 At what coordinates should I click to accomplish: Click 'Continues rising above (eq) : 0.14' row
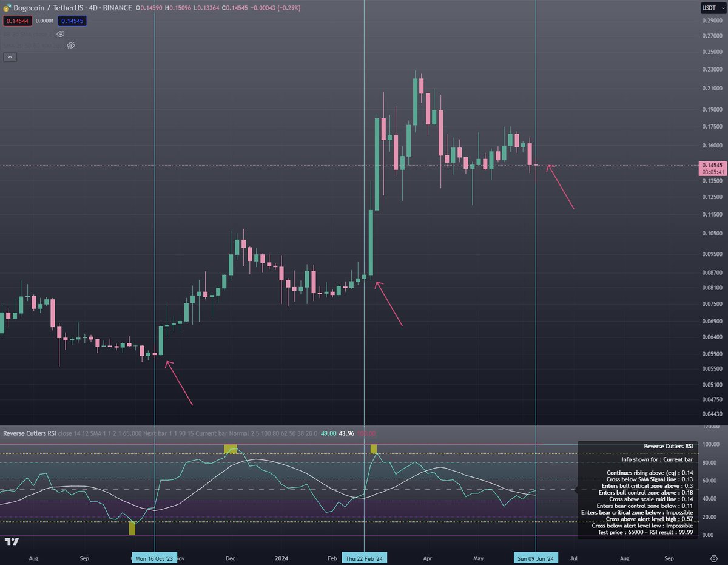650,472
